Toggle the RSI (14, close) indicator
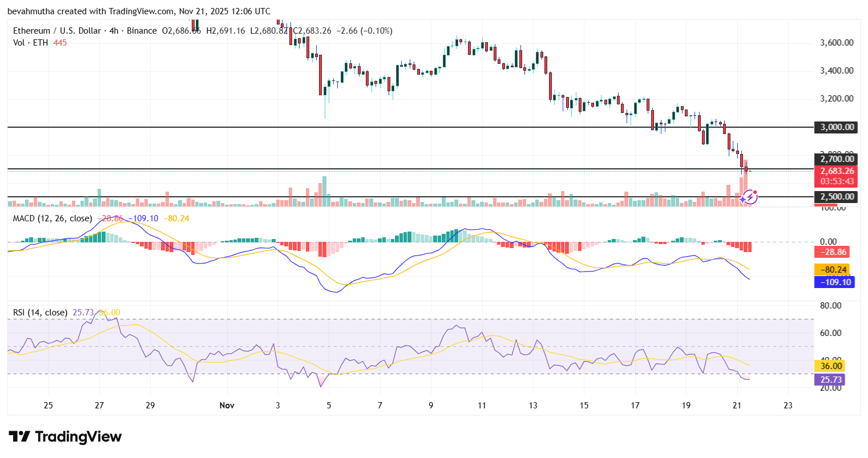Viewport: 868px width, 458px height. 40,312
